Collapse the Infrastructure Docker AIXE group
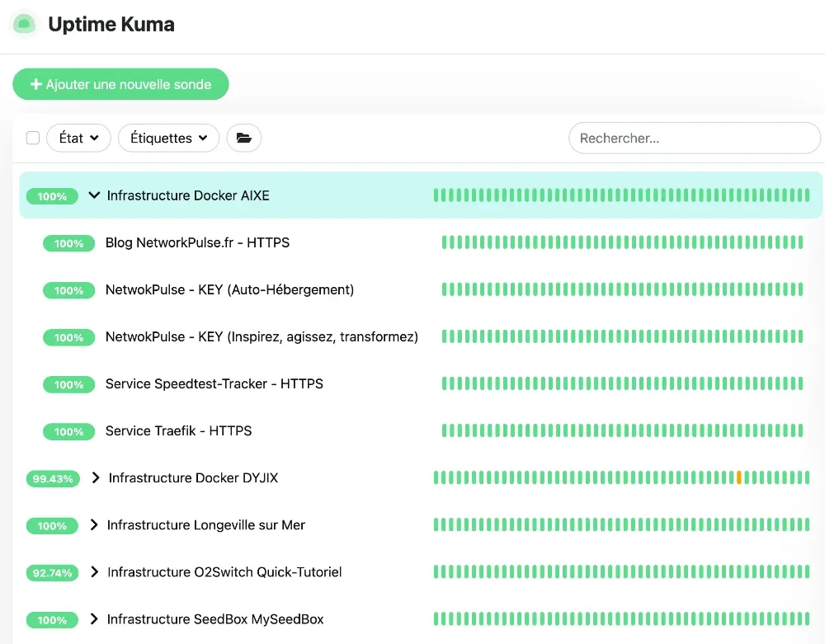The width and height of the screenshot is (825, 644). pyautogui.click(x=94, y=195)
